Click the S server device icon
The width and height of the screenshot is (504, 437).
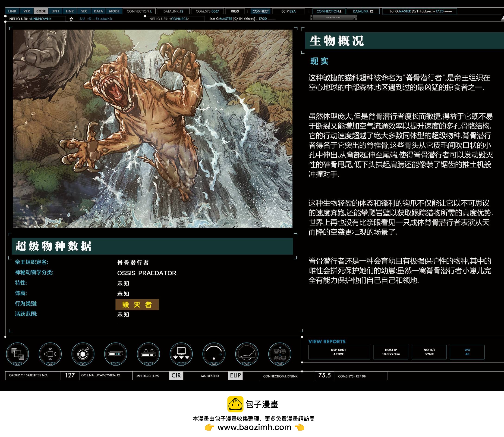pos(116,354)
